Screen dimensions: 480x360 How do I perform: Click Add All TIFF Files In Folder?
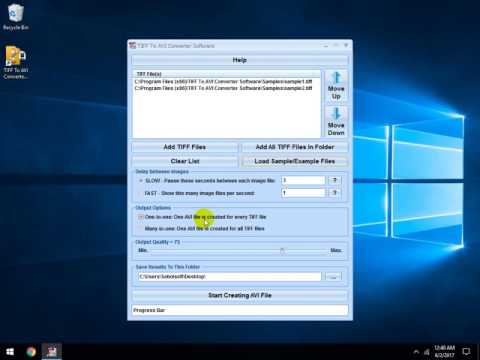(295, 147)
